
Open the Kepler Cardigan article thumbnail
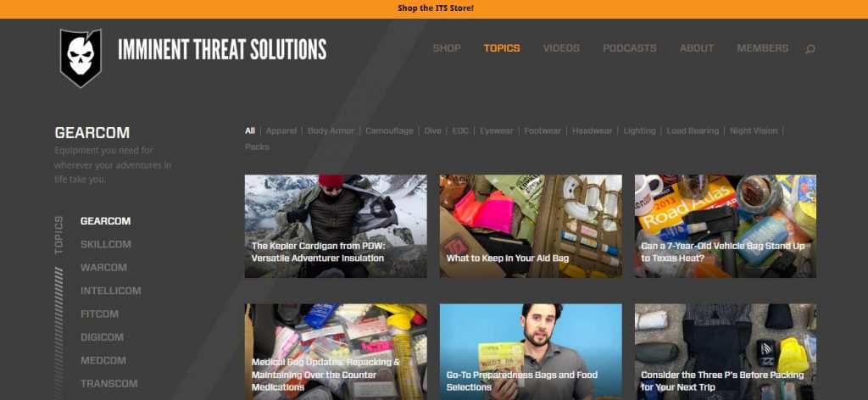pos(336,226)
